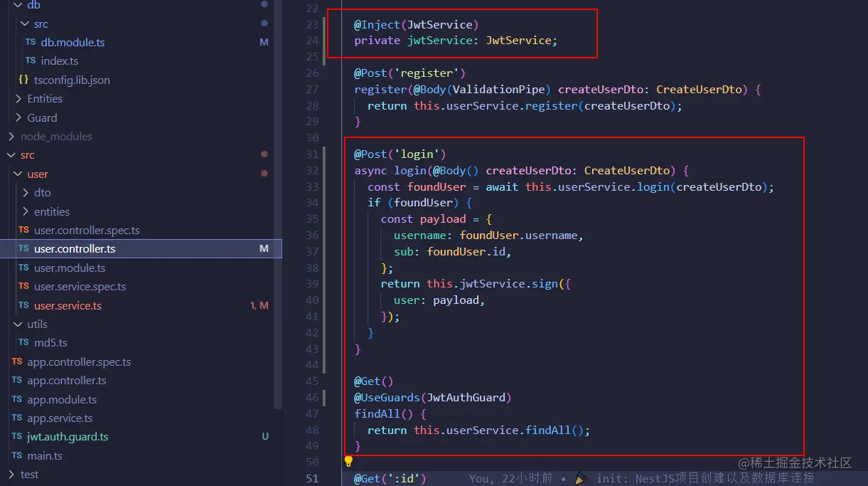Open db.module.ts file
This screenshot has width=868, height=486.
tap(73, 43)
